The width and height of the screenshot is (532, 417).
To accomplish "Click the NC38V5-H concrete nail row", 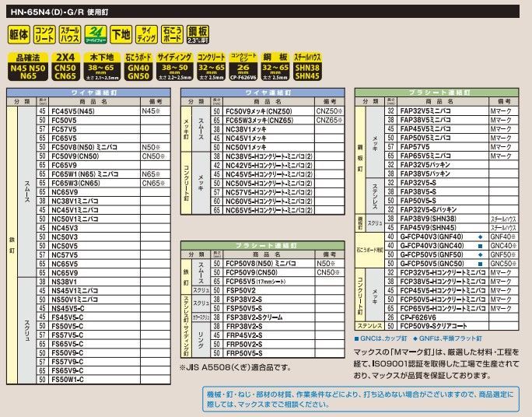I will (x=268, y=156).
